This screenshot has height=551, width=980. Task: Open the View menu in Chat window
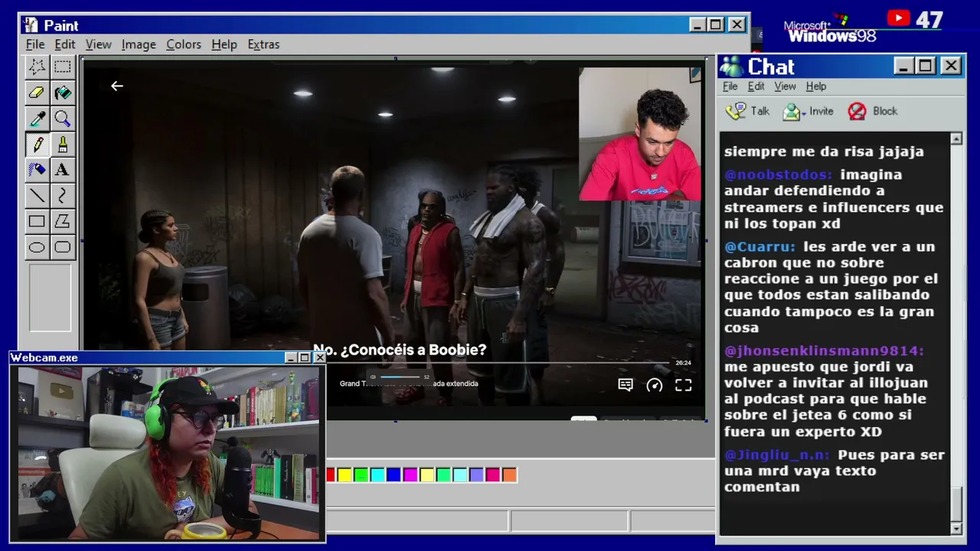pyautogui.click(x=785, y=86)
